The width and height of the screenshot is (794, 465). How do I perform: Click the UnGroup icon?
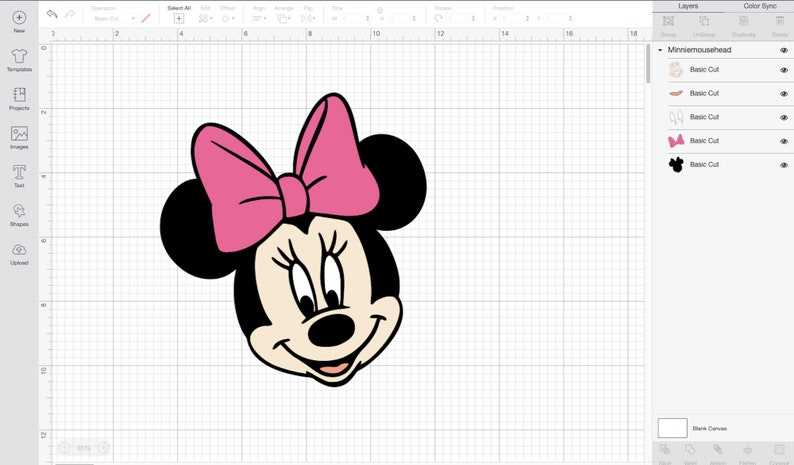point(704,21)
